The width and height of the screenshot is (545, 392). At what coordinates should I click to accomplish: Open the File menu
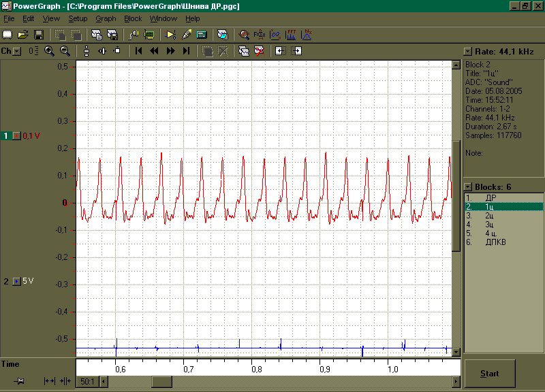tap(9, 19)
